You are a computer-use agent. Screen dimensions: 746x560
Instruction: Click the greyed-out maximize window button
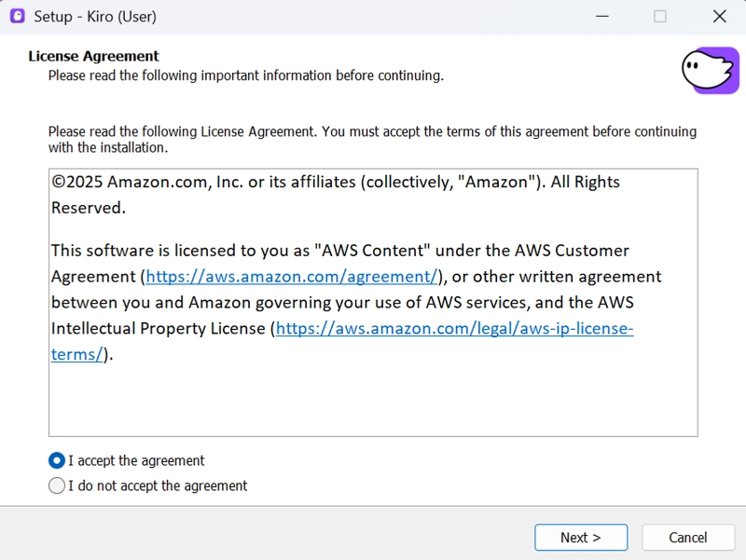[x=660, y=16]
